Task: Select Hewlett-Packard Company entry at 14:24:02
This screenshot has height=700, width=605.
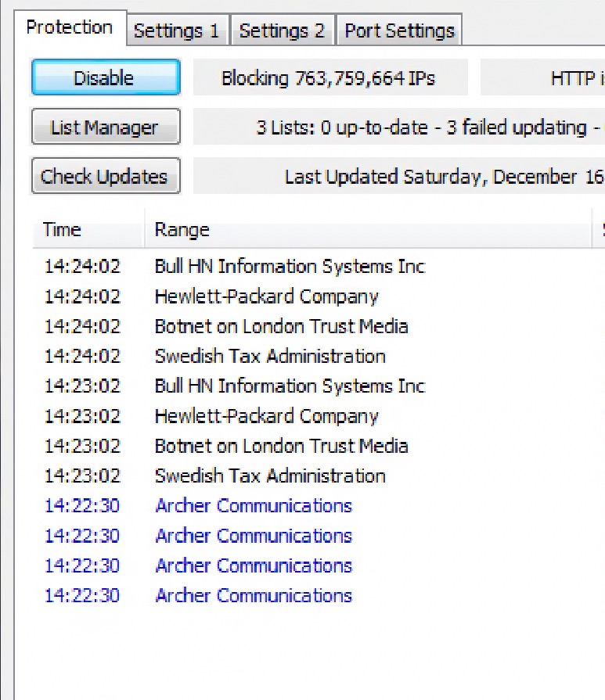Action: (266, 296)
